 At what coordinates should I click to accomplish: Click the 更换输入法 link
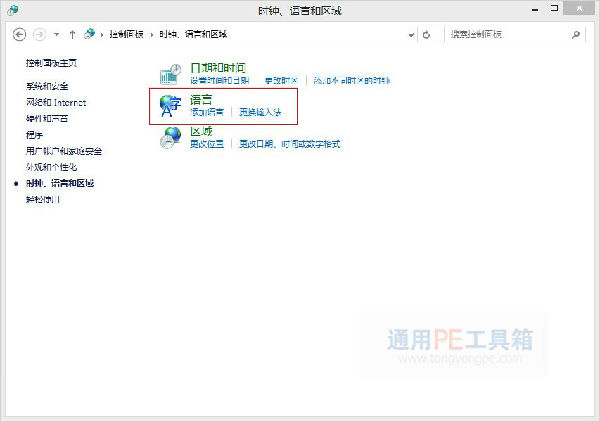tap(259, 112)
